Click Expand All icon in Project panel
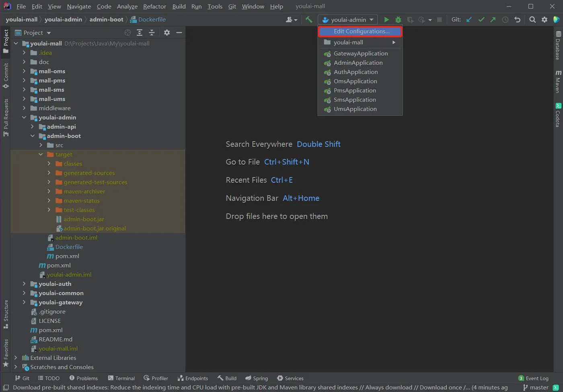 (x=140, y=33)
